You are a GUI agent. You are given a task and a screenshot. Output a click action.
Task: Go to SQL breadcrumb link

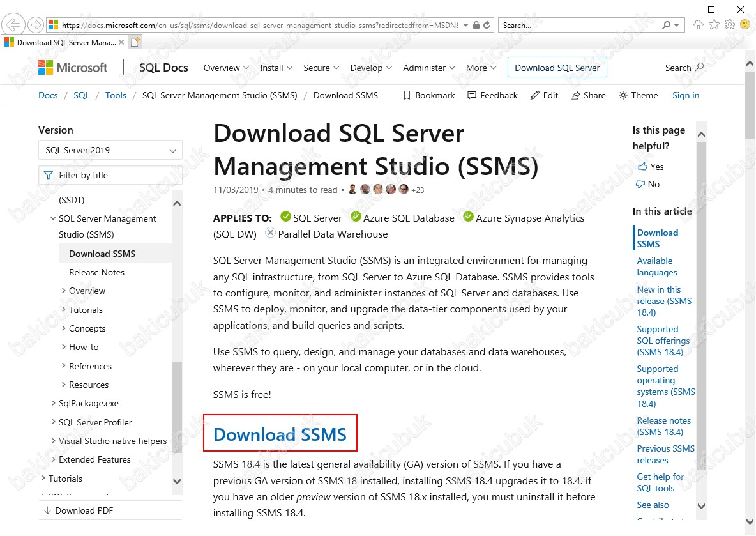[x=82, y=96]
